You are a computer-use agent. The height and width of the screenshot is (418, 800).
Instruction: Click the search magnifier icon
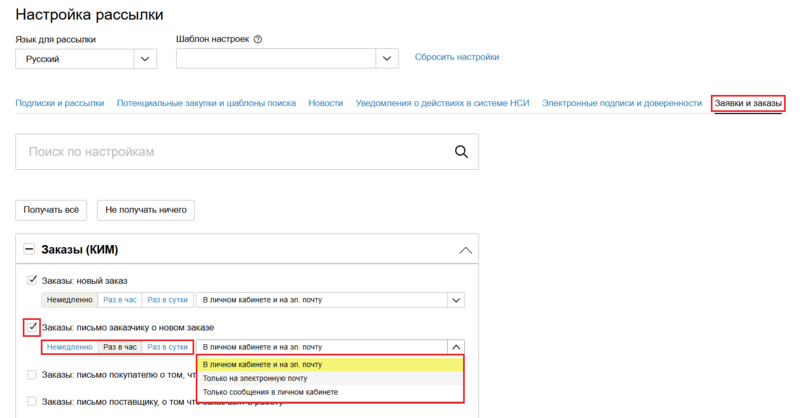[461, 152]
